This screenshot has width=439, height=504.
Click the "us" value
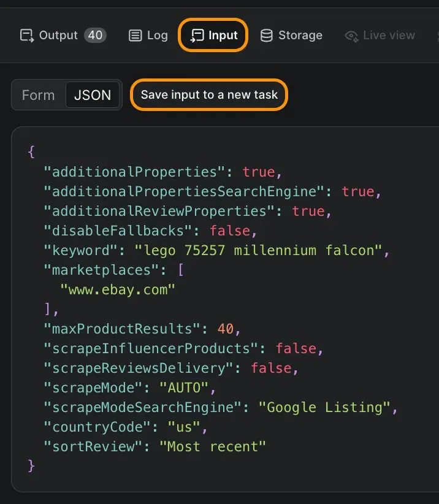tap(184, 427)
